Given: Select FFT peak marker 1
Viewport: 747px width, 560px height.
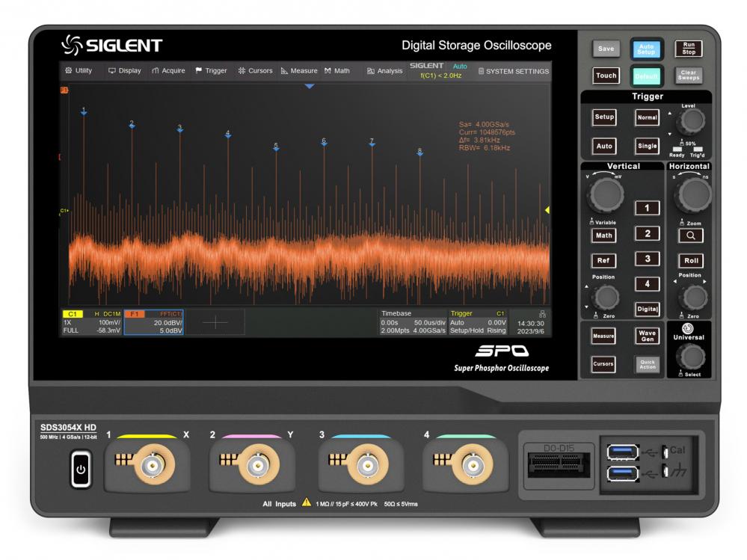Looking at the screenshot, I should (84, 111).
